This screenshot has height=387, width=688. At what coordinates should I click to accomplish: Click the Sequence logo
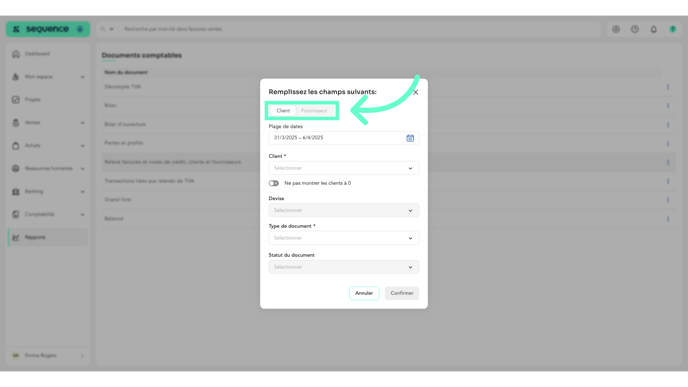(47, 29)
